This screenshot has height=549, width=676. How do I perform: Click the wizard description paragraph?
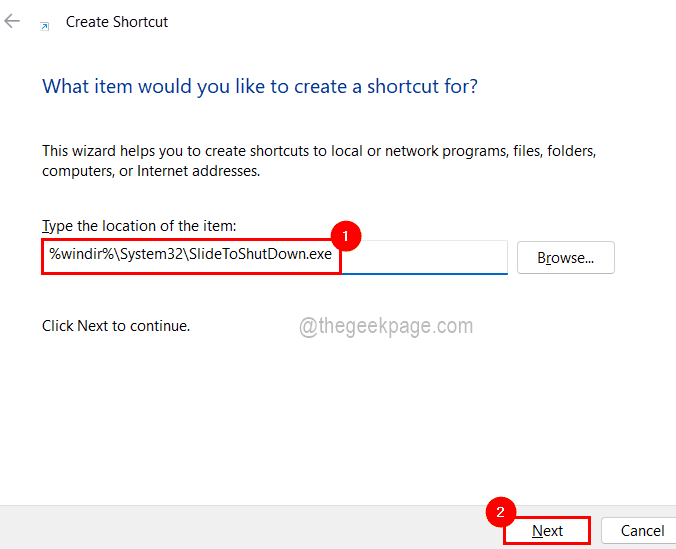point(318,161)
